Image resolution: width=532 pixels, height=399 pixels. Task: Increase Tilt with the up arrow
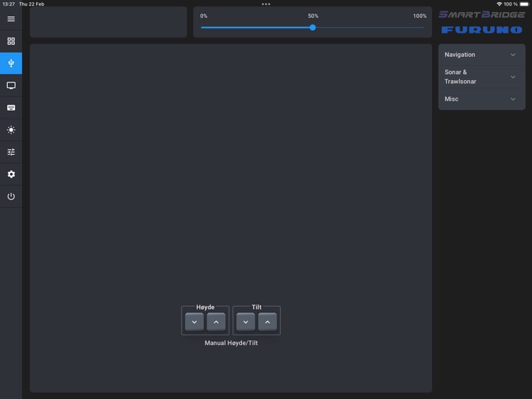pos(267,322)
